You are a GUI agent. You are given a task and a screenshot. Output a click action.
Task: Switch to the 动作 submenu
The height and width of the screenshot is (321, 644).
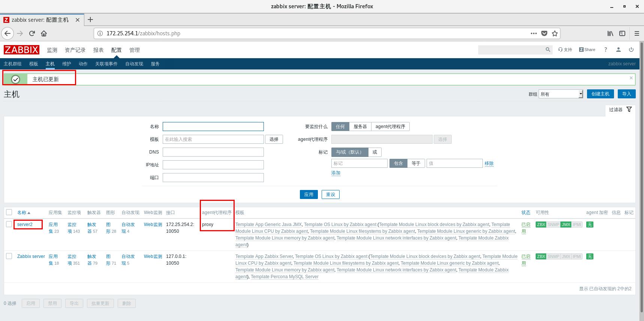click(83, 64)
